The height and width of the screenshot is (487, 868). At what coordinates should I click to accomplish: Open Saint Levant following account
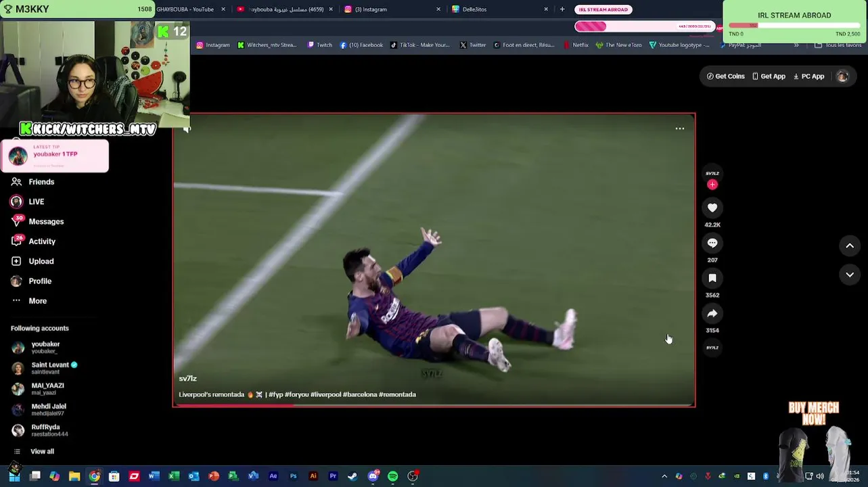45,368
